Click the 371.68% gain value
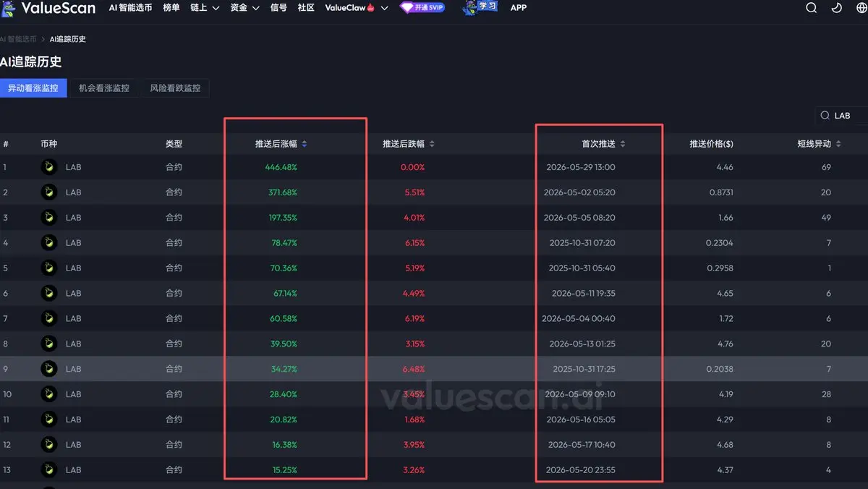Screen dimensions: 868x489 (x=283, y=192)
